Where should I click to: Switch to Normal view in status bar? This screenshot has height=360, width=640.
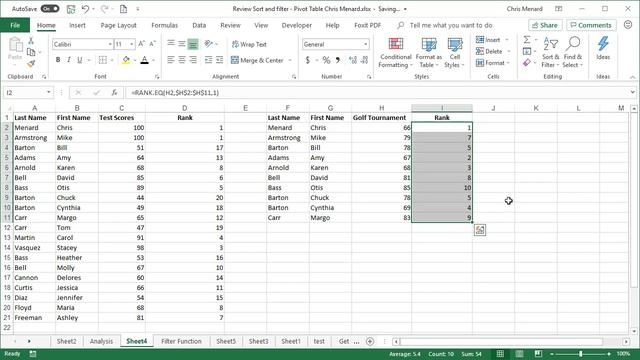pyautogui.click(x=500, y=353)
